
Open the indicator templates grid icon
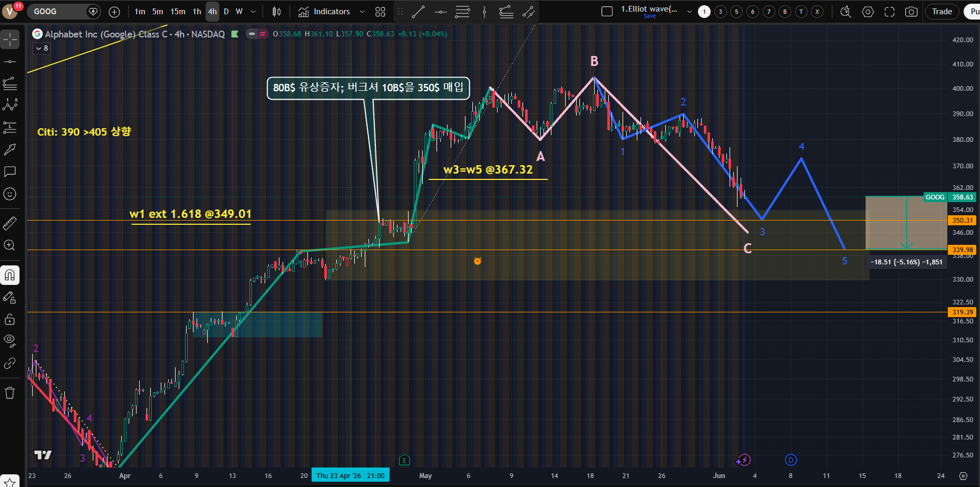pos(380,12)
